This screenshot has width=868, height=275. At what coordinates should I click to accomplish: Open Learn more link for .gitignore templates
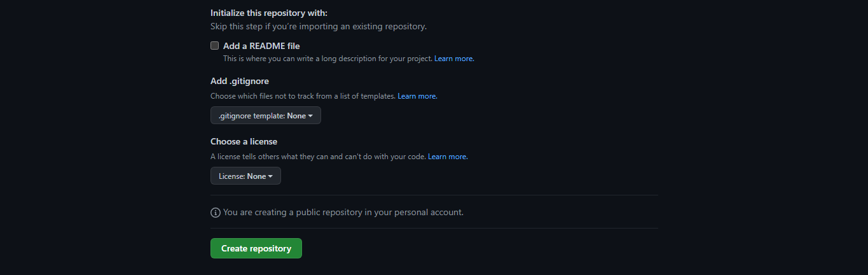pos(417,96)
